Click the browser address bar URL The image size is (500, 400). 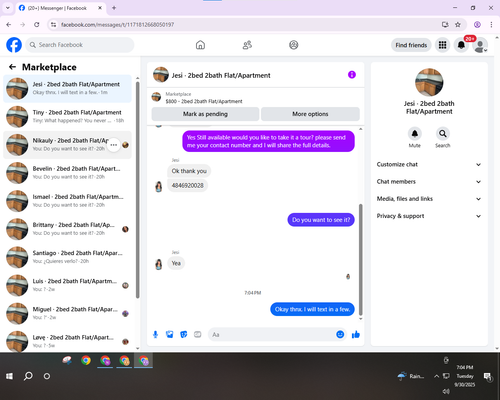tap(117, 24)
